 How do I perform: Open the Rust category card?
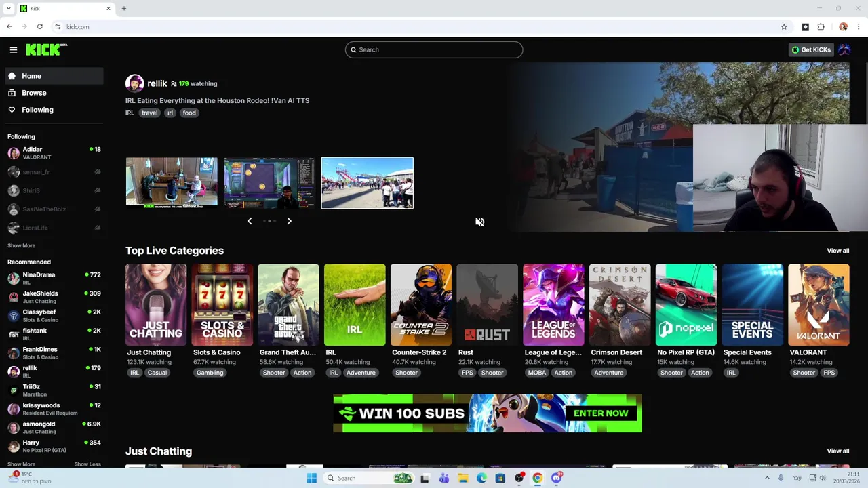(487, 305)
